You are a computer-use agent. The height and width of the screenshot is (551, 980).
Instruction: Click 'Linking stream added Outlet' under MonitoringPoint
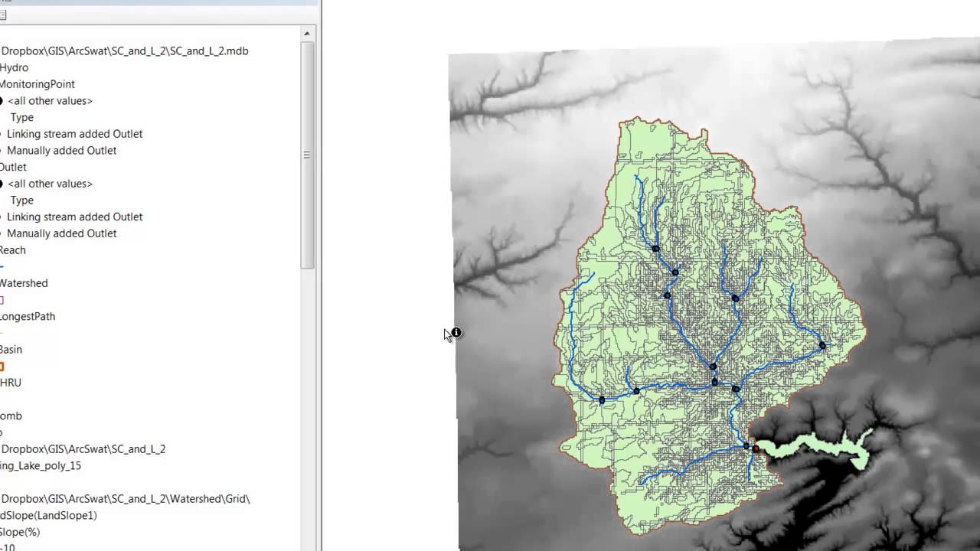(x=74, y=134)
